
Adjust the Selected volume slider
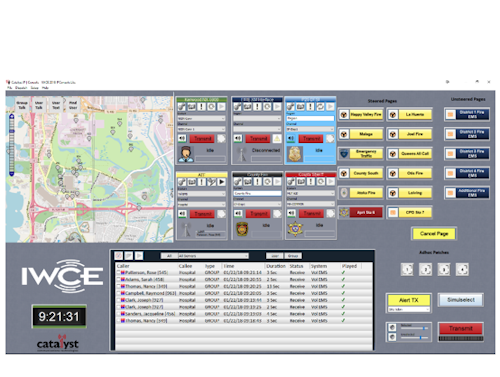[x=414, y=328]
